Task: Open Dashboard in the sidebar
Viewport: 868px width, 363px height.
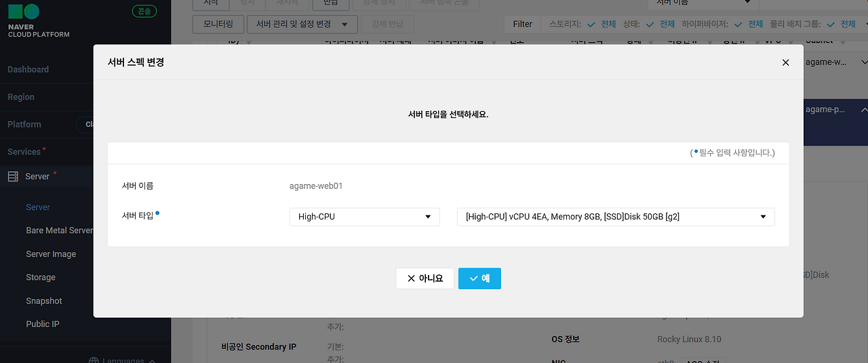Action: (28, 70)
